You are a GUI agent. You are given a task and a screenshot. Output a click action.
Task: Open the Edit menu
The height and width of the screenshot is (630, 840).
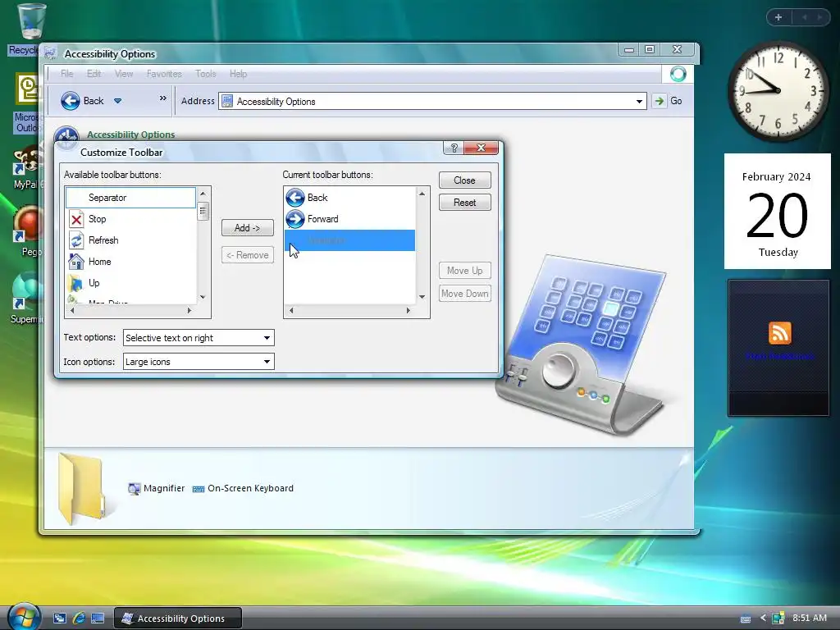pyautogui.click(x=94, y=74)
